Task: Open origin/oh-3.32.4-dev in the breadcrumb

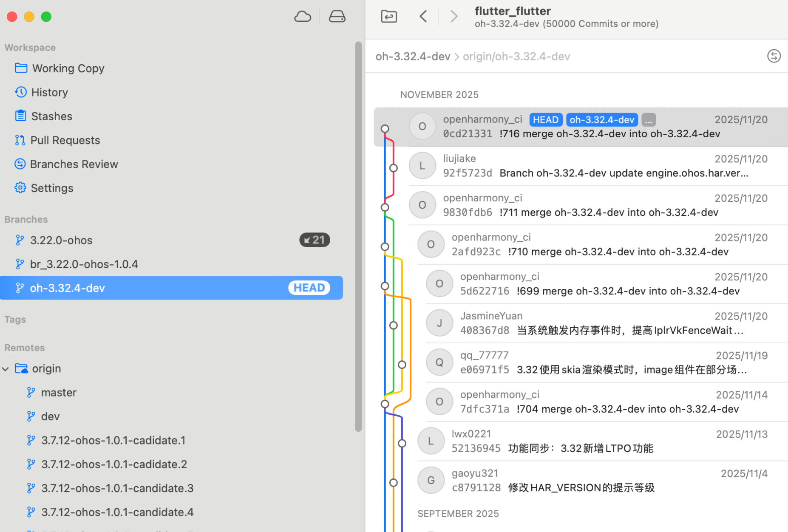Action: [x=516, y=56]
